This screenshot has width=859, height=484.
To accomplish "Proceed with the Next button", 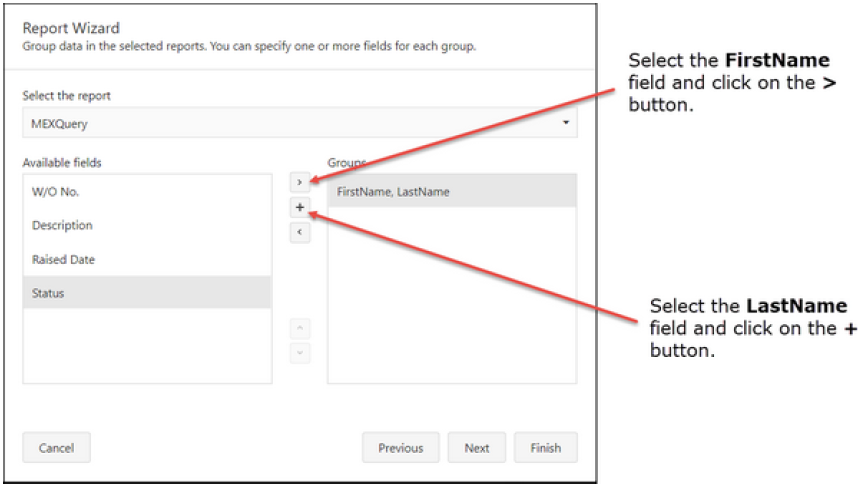I will click(x=477, y=448).
